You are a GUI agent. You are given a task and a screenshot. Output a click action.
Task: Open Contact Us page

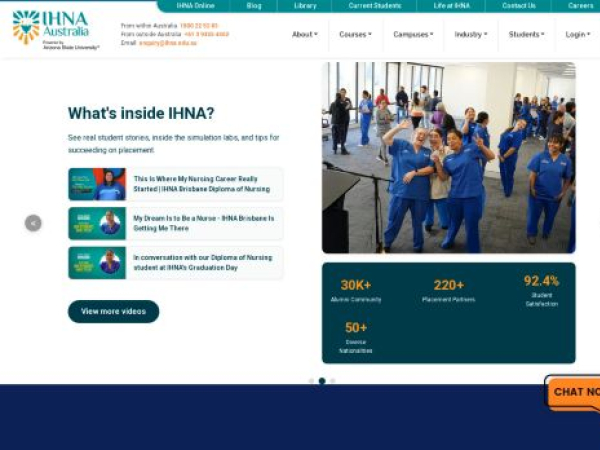[x=519, y=6]
